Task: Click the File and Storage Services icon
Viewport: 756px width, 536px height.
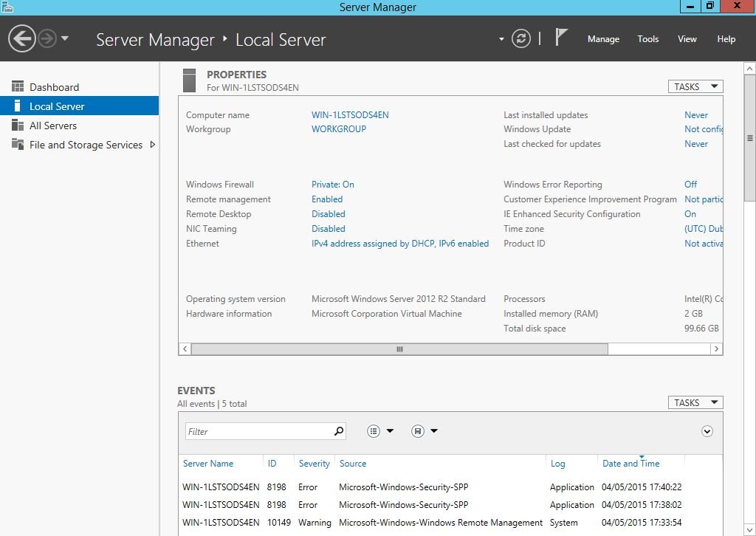Action: (18, 145)
